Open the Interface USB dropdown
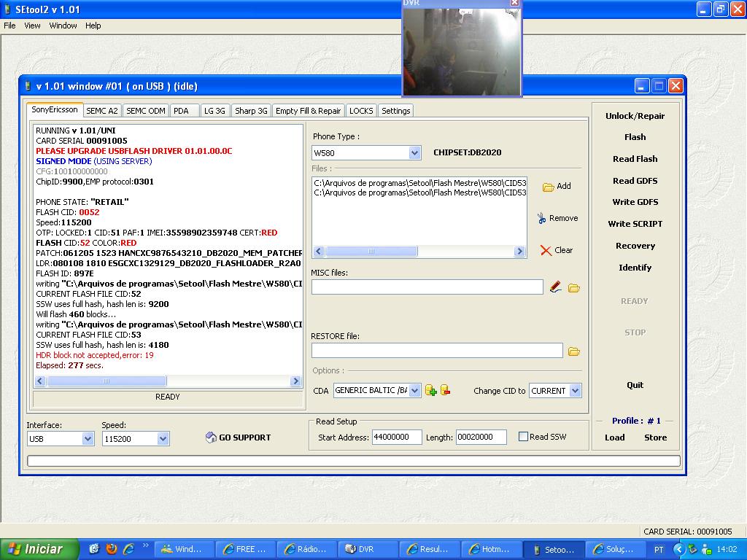This screenshot has height=560, width=747. click(x=88, y=438)
